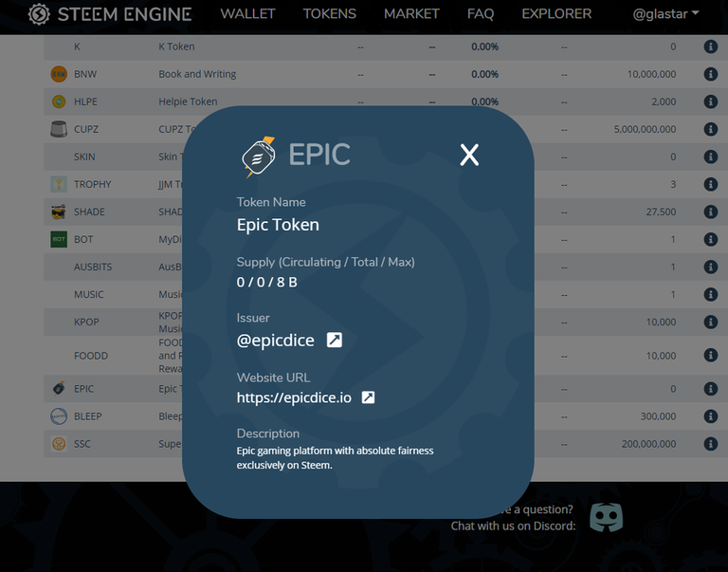Screen dimensions: 728x572
Task: Open the FAQ page
Action: click(x=481, y=14)
